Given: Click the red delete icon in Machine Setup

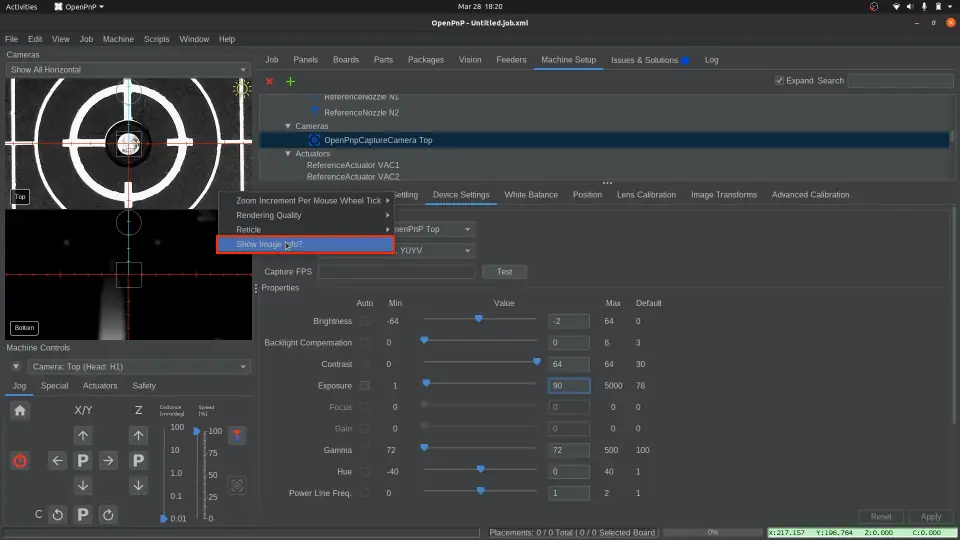Looking at the screenshot, I should point(269,81).
